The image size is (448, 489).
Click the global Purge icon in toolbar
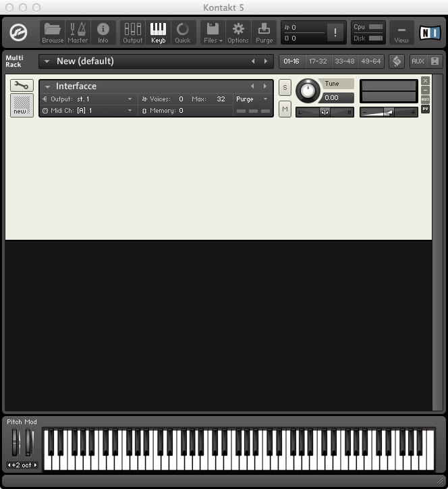[x=264, y=32]
